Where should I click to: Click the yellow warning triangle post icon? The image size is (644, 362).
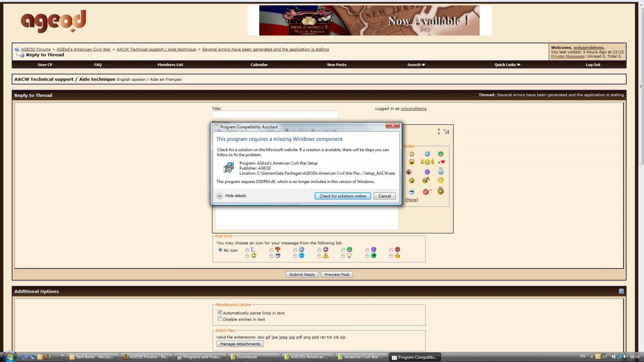[x=326, y=256]
